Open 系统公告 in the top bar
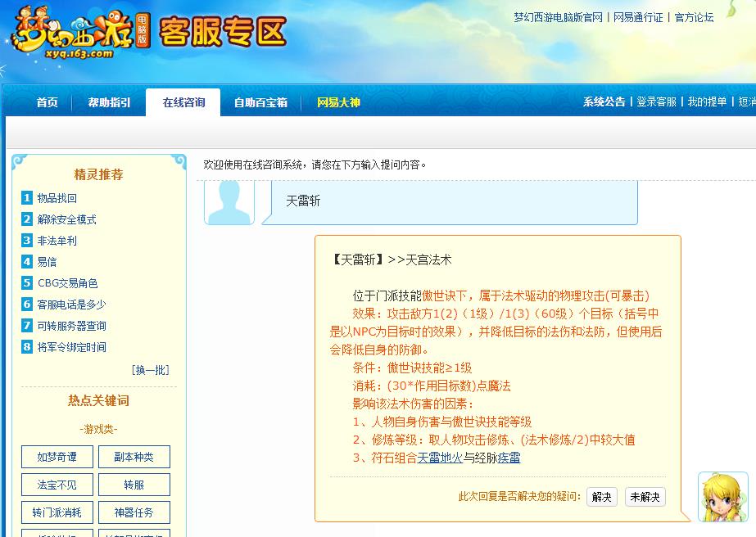The image size is (756, 537). (604, 102)
